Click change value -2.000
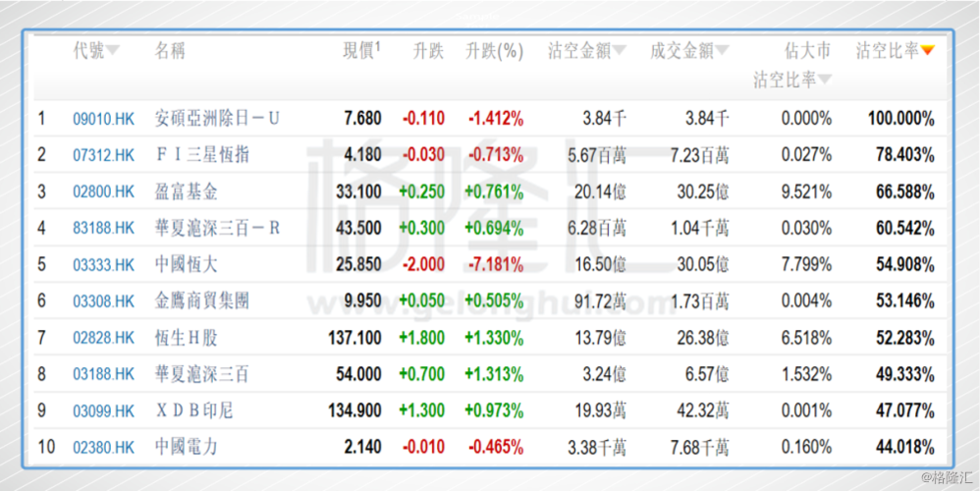Image resolution: width=980 pixels, height=491 pixels. click(422, 265)
